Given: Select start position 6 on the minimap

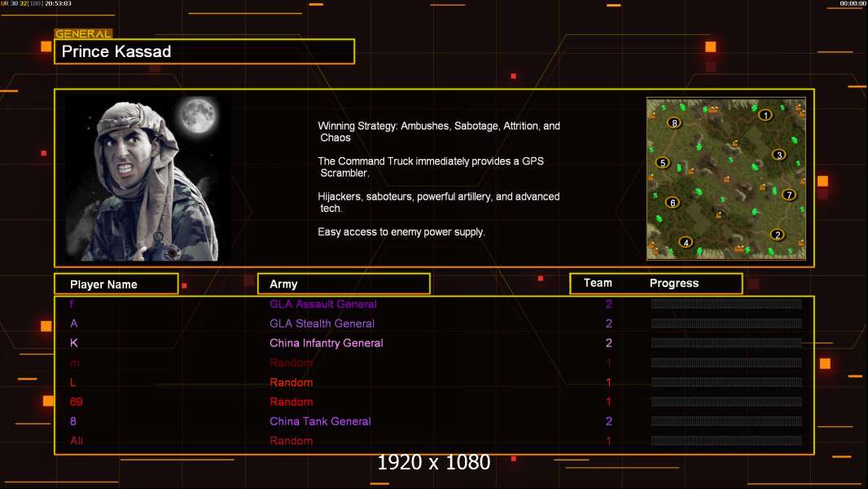Looking at the screenshot, I should point(673,203).
